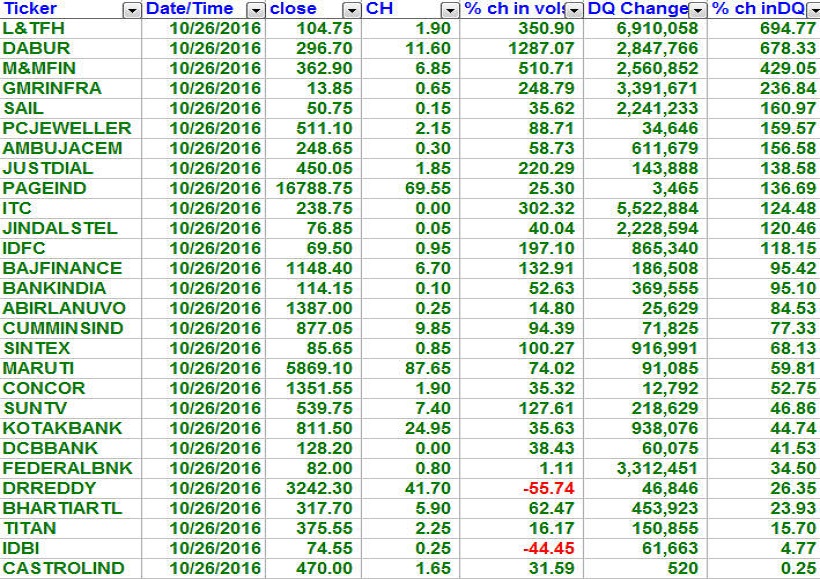The width and height of the screenshot is (820, 579).
Task: Expand the % ch in vol filter arrow
Action: [577, 9]
